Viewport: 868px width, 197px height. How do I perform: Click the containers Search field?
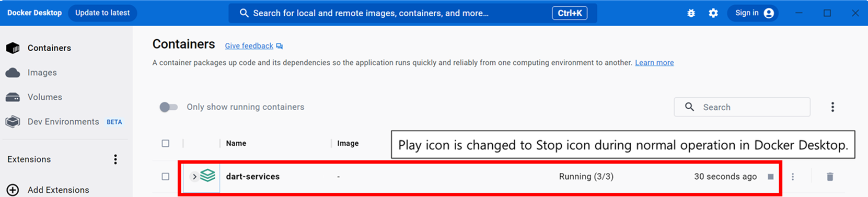pos(742,107)
